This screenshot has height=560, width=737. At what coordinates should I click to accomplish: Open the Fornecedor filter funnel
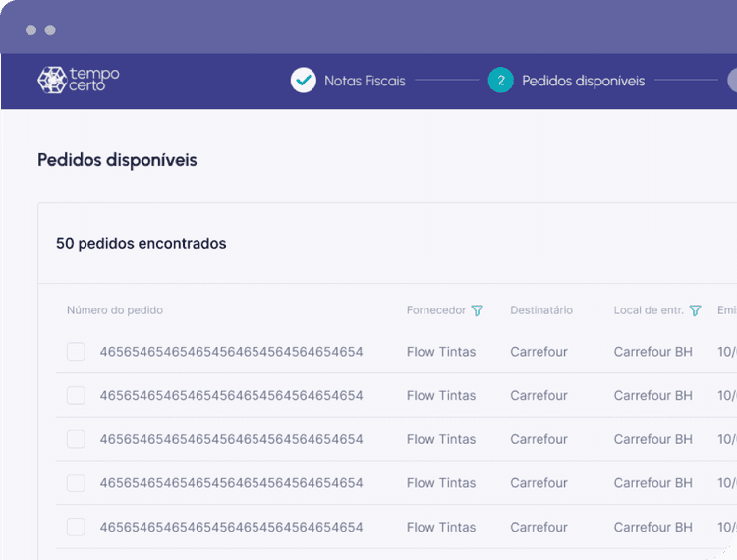[x=477, y=310]
